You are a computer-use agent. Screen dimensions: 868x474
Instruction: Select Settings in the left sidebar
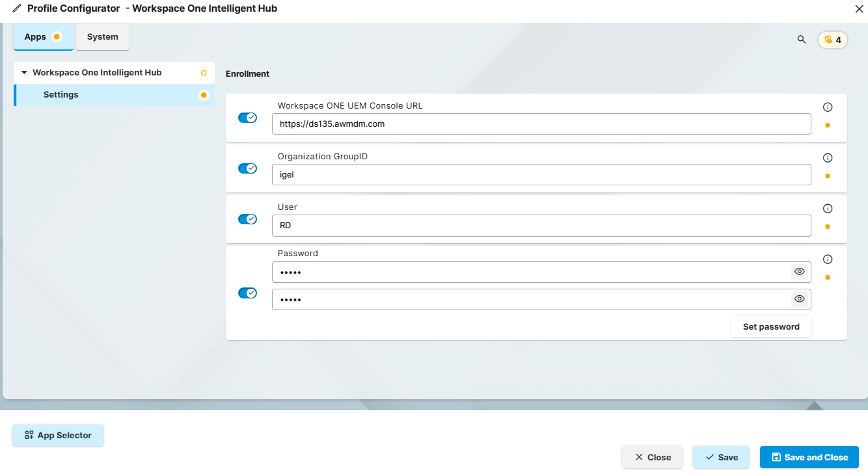(x=61, y=94)
